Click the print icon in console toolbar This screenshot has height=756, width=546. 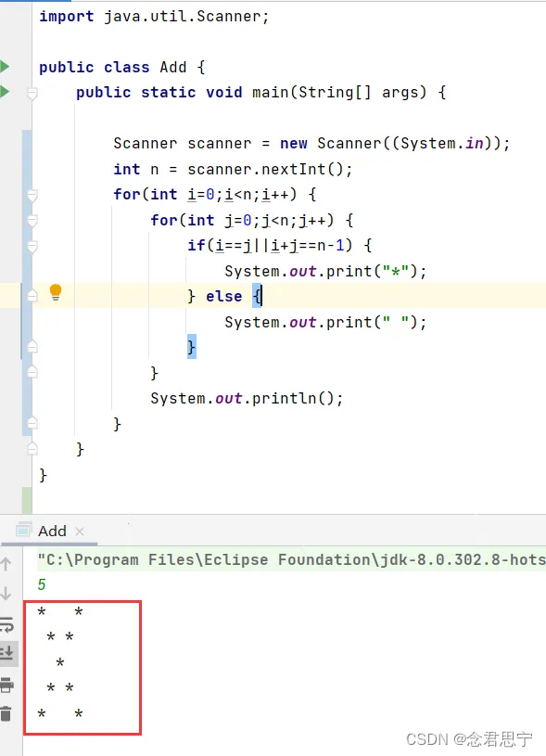6,685
